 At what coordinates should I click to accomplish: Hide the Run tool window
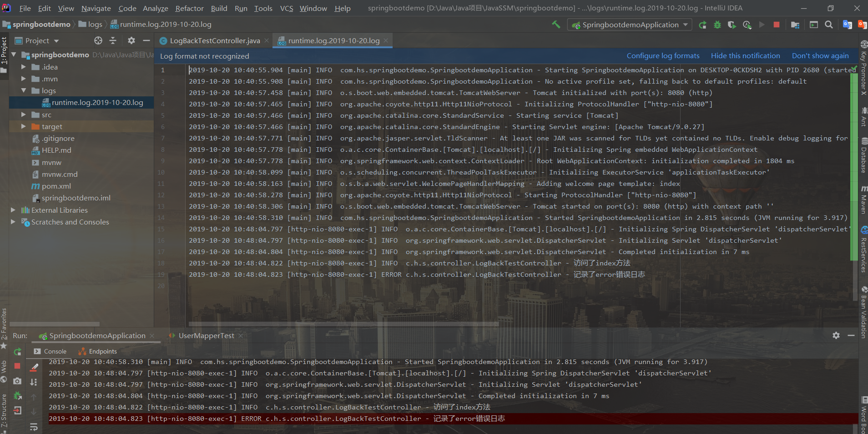coord(851,335)
